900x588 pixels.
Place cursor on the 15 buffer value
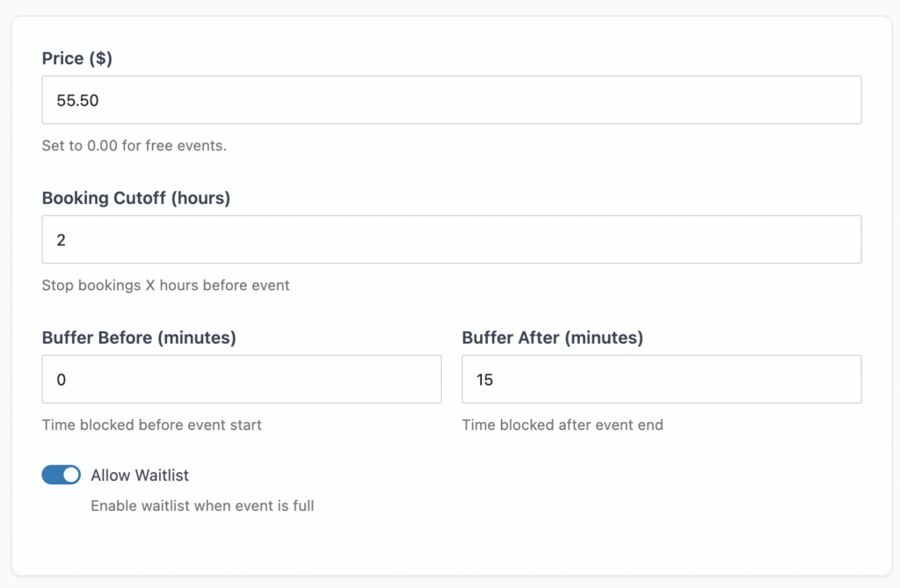(x=485, y=380)
